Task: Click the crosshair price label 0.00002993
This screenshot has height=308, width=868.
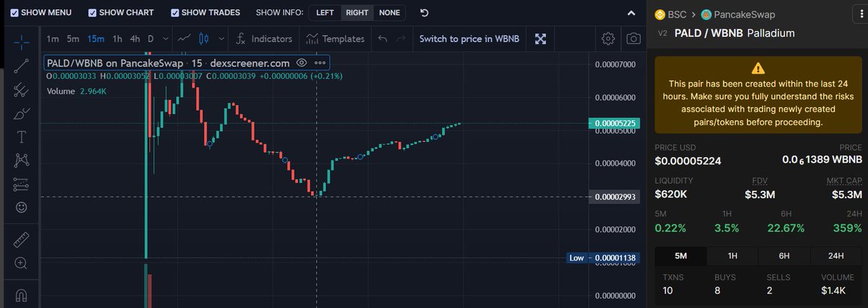Action: 615,197
